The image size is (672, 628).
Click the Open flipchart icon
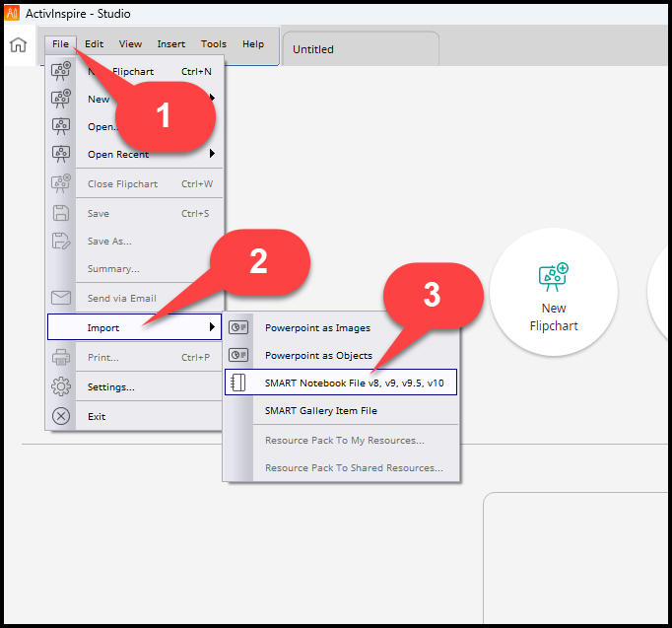click(61, 126)
